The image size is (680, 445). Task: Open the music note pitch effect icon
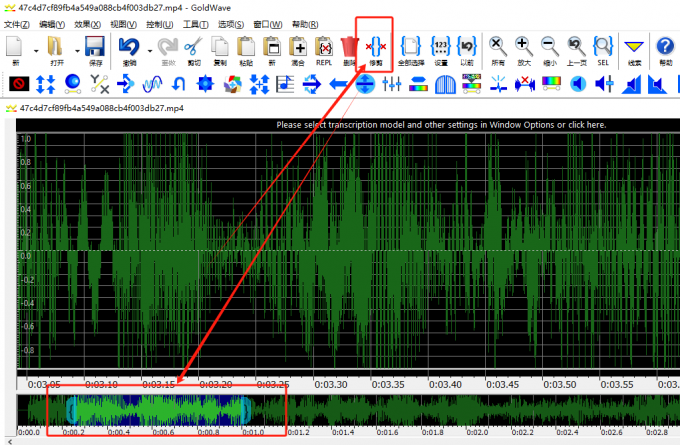(x=285, y=84)
